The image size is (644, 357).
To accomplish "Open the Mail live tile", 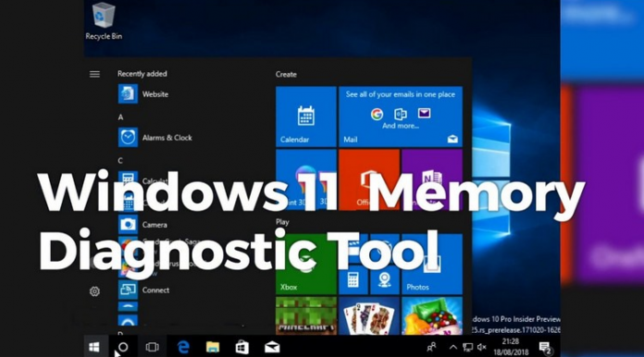I will point(401,117).
